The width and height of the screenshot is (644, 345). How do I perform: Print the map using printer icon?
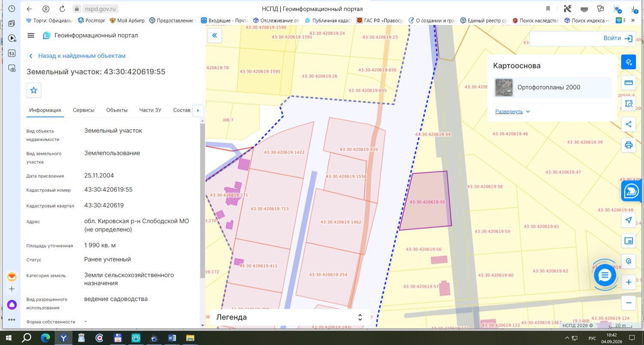point(629,145)
